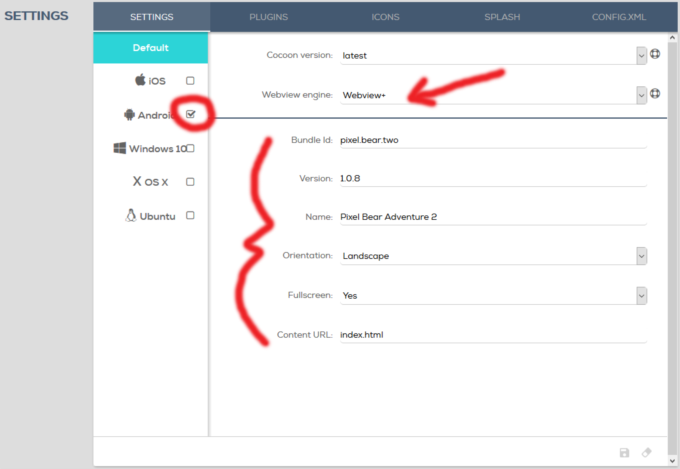Click the help icon beside Webview engine
The image size is (680, 469).
point(656,94)
